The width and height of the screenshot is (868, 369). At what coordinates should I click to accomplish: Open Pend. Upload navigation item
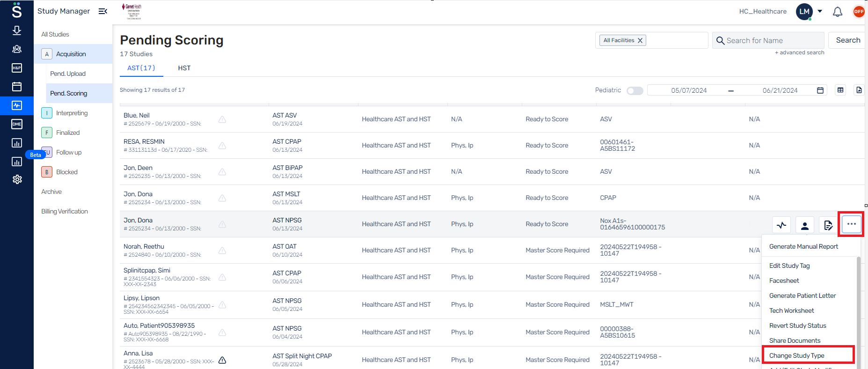(68, 74)
